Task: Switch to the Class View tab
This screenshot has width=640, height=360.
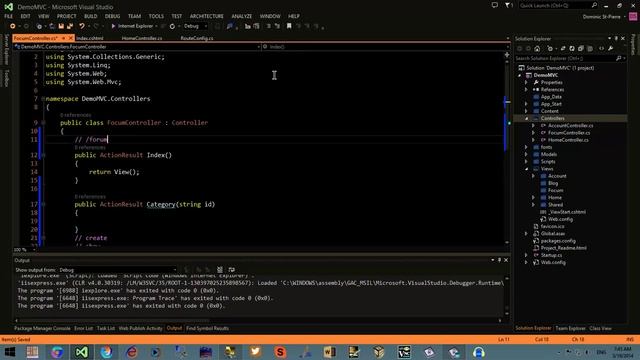Action: click(600, 329)
